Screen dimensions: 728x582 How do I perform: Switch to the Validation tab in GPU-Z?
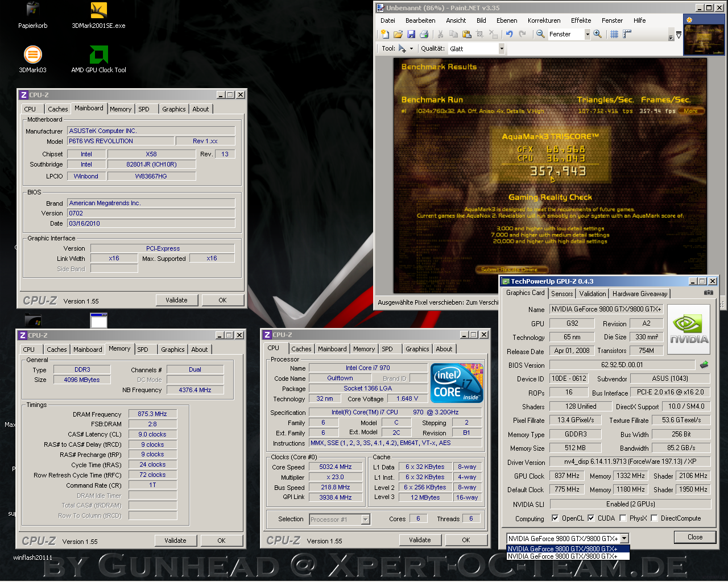pyautogui.click(x=593, y=294)
